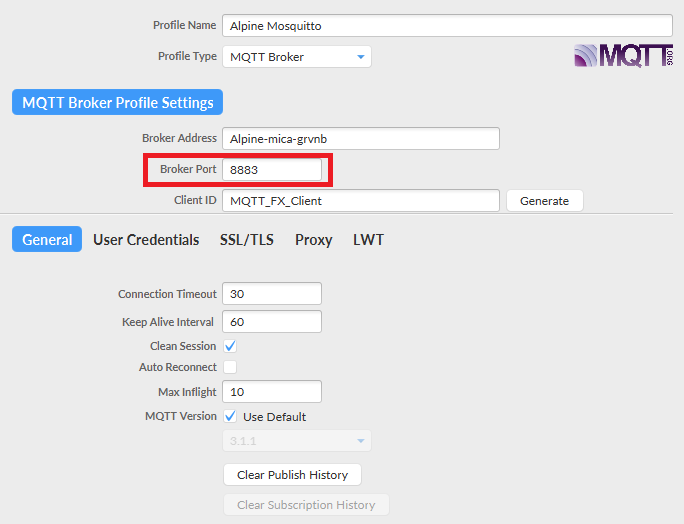Expand the MQTT version 3.1.1 dropdown

coord(296,441)
